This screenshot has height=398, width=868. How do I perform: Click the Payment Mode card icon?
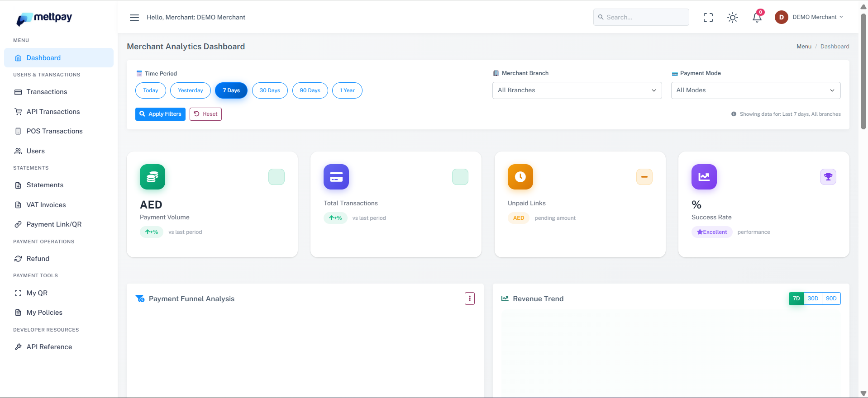[675, 73]
